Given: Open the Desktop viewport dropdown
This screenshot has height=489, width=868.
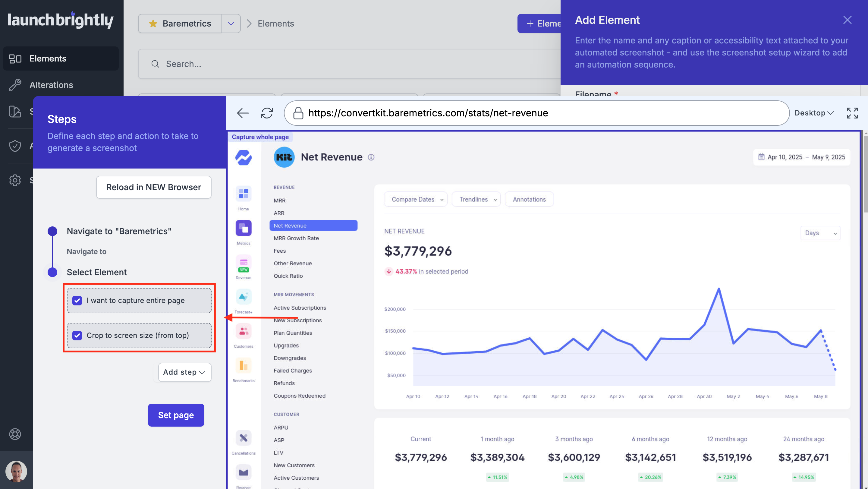Looking at the screenshot, I should pyautogui.click(x=814, y=113).
